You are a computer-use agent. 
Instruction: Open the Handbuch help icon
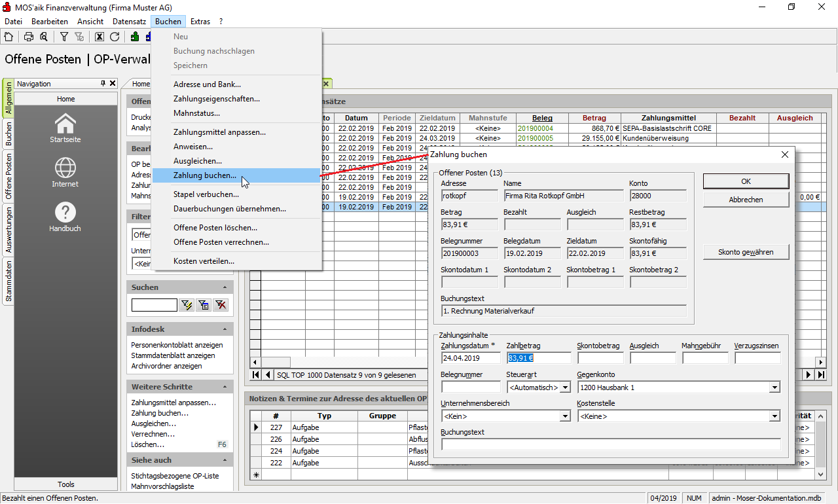65,217
